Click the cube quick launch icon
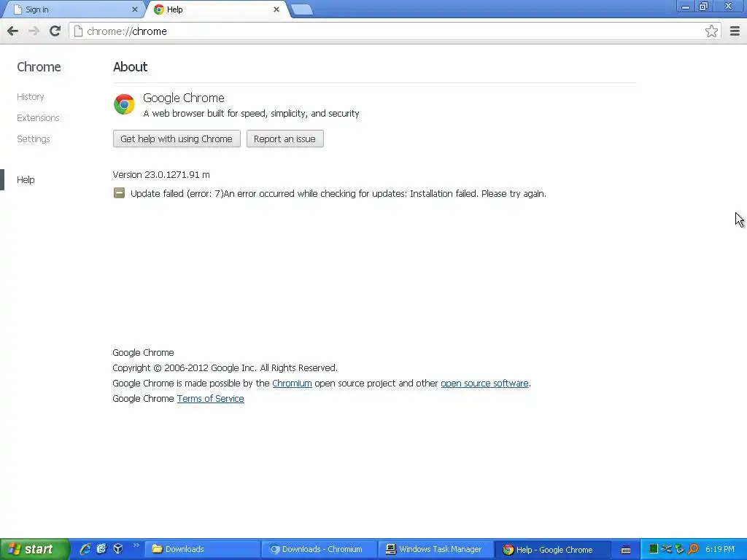The height and width of the screenshot is (560, 747). point(118,549)
